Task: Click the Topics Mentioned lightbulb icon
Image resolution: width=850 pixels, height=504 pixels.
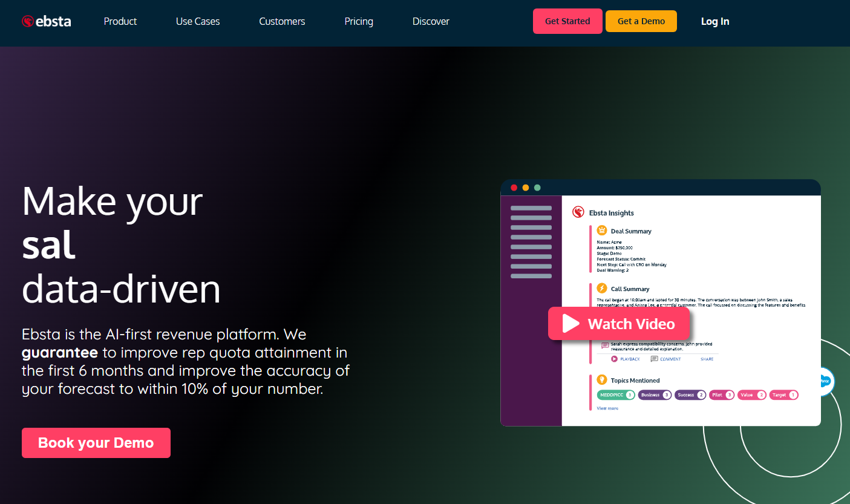Action: point(602,380)
